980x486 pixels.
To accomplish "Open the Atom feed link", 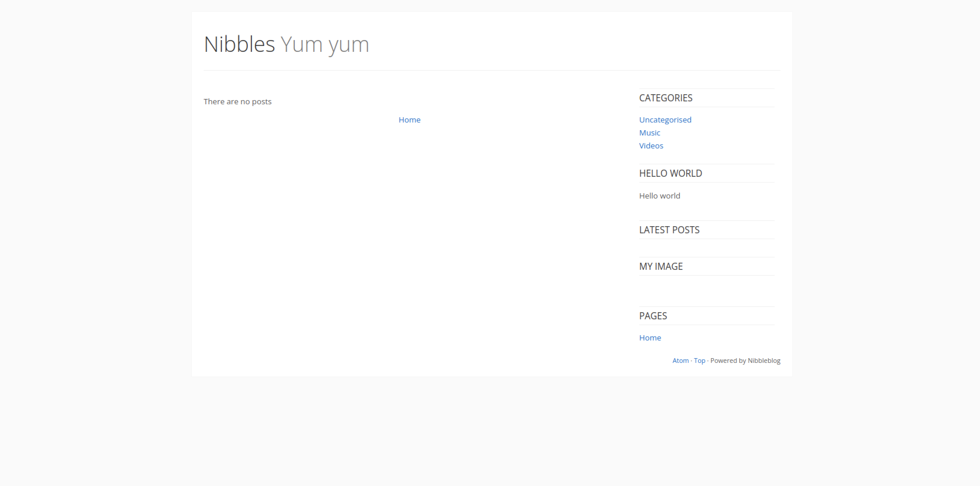I will coord(680,361).
